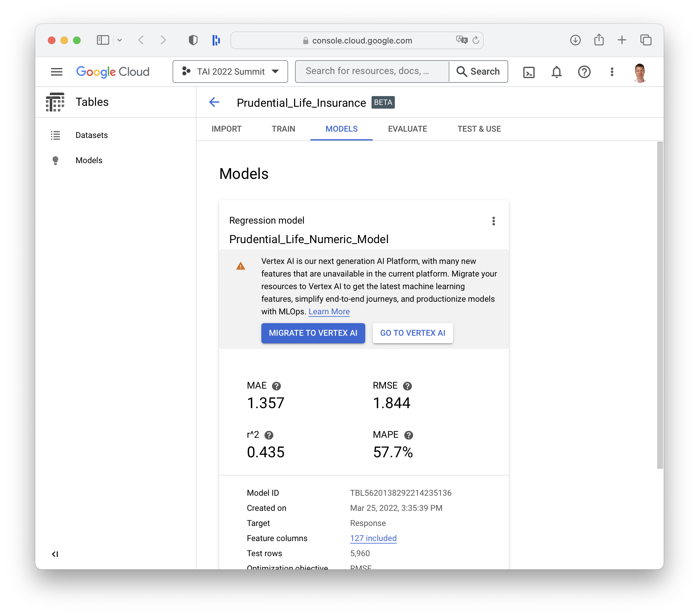Open the console settings three-dot menu
This screenshot has width=699, height=616.
(x=612, y=72)
